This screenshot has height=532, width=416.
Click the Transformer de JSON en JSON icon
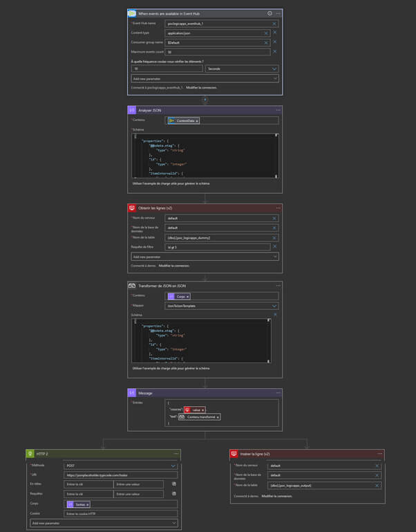pyautogui.click(x=131, y=286)
